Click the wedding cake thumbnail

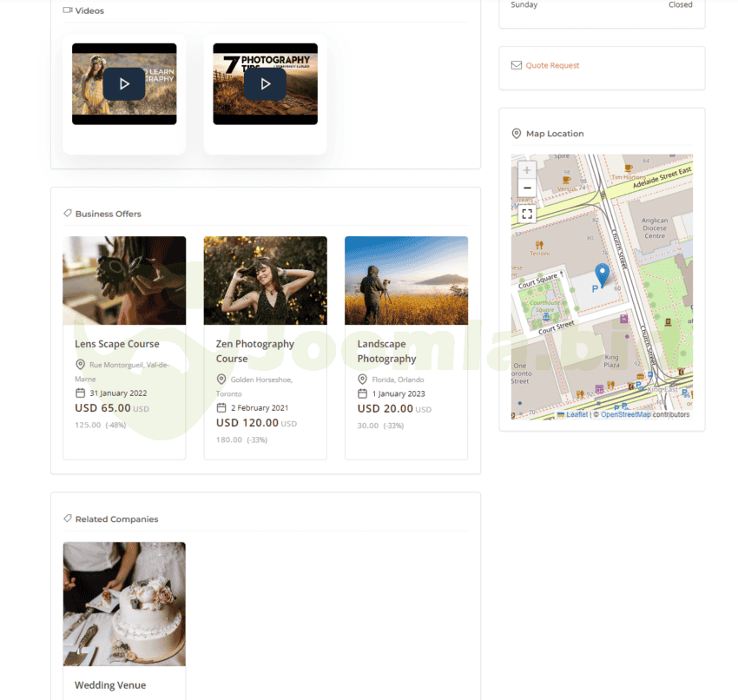tap(124, 604)
